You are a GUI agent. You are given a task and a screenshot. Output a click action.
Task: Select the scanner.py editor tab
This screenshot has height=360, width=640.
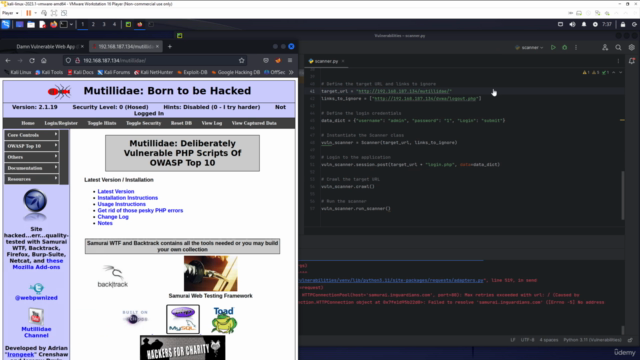pos(326,61)
